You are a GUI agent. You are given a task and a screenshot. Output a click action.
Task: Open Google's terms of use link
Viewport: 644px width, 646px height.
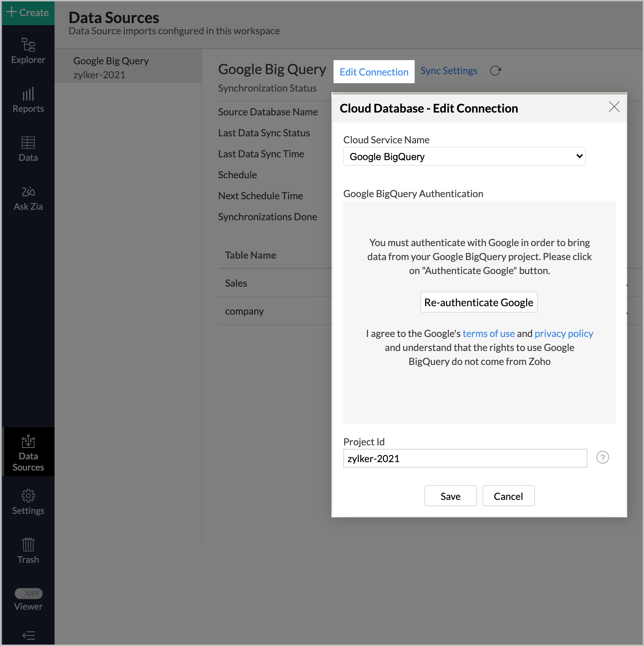coord(488,333)
